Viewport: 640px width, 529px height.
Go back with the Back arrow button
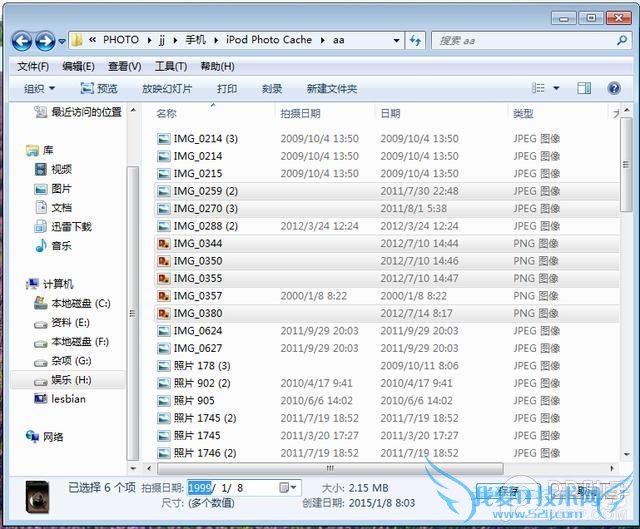[x=22, y=41]
